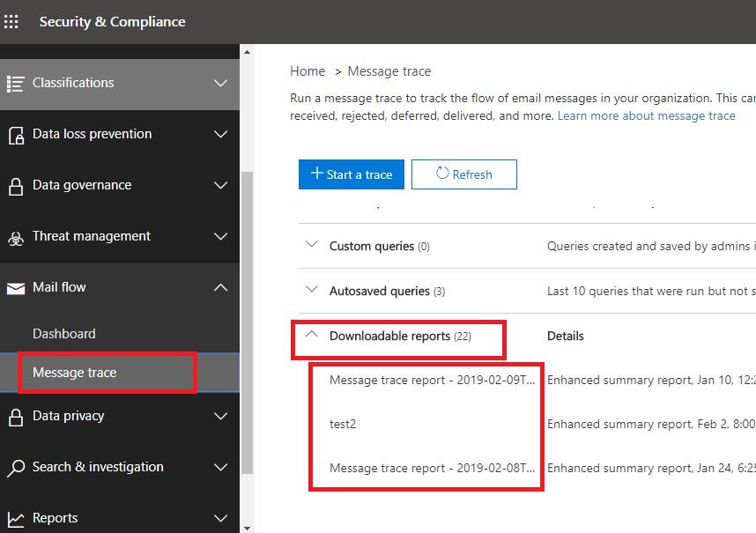Click the Data governance padlock icon
Screen dimensions: 756x533
(15, 186)
